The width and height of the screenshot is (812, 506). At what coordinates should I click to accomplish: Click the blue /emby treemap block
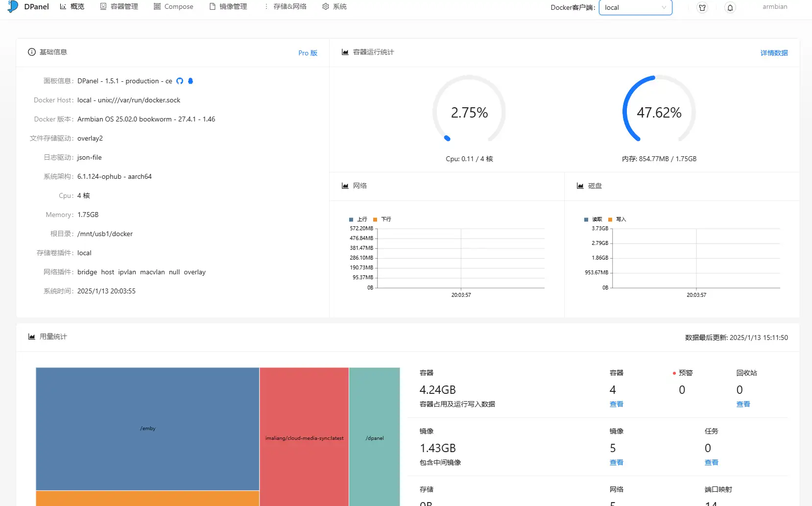pyautogui.click(x=147, y=428)
